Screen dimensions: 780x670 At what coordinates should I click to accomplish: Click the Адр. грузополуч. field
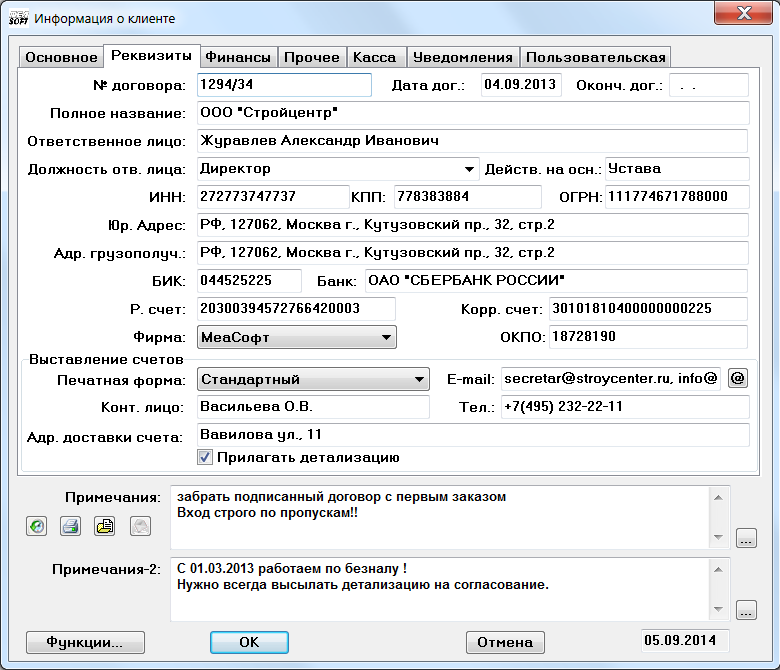tap(473, 253)
